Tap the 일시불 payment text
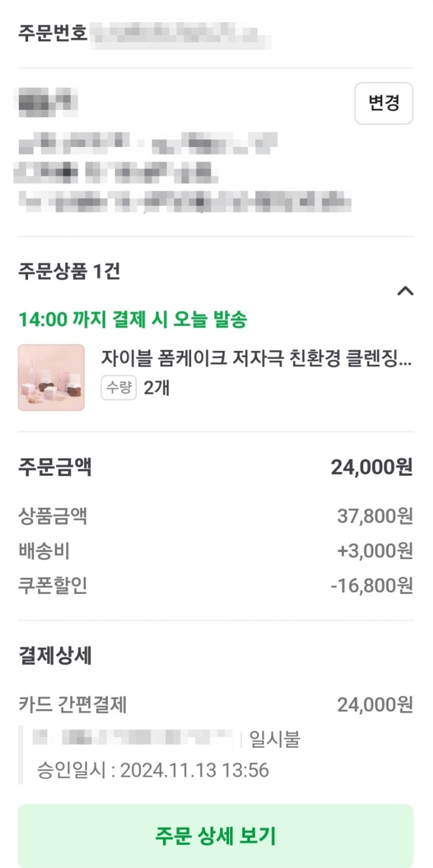Image resolution: width=433 pixels, height=868 pixels. (274, 739)
